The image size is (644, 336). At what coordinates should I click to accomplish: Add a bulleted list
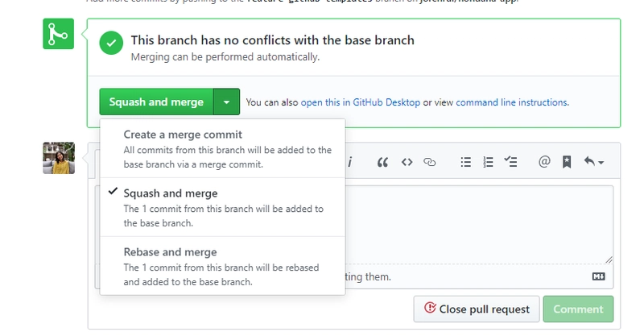pyautogui.click(x=465, y=162)
